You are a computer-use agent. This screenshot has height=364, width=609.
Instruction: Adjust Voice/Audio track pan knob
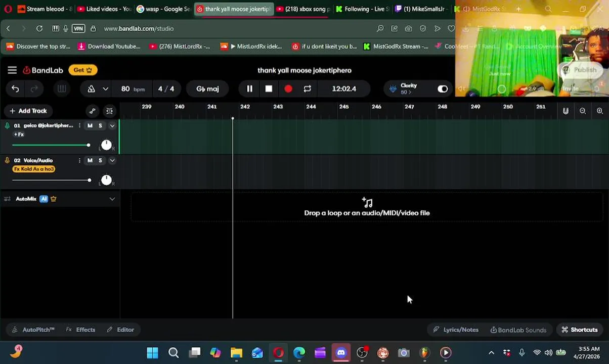[x=106, y=180]
